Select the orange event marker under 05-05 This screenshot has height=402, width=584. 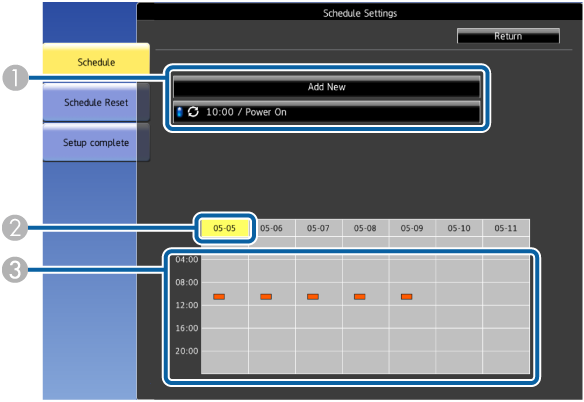coord(219,297)
